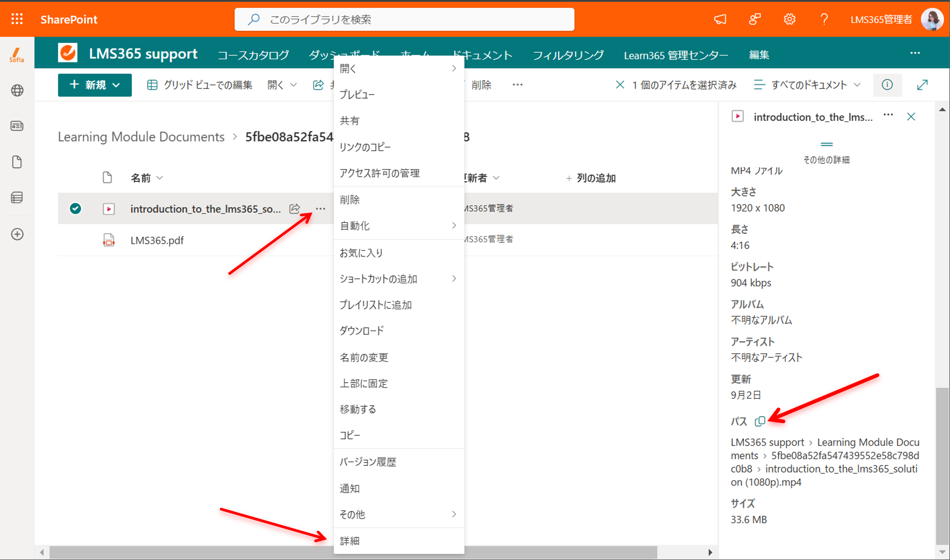Open the すべてのドキュメント view dropdown
Image resolution: width=950 pixels, height=560 pixels.
point(807,85)
